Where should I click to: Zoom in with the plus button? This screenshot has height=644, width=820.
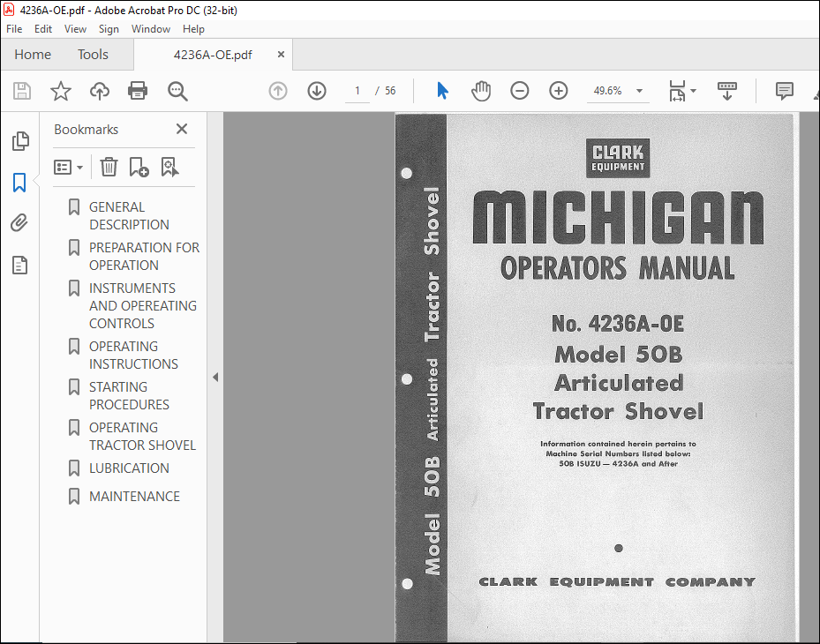tap(559, 91)
